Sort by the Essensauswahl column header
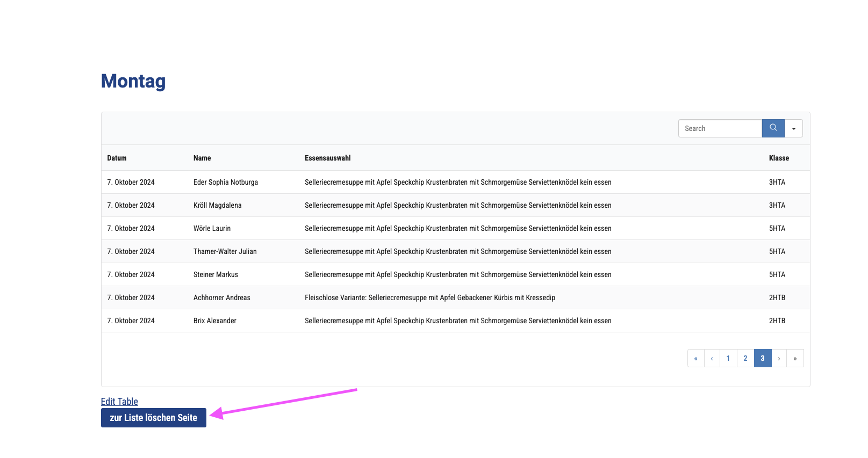The width and height of the screenshot is (868, 458). click(x=327, y=158)
